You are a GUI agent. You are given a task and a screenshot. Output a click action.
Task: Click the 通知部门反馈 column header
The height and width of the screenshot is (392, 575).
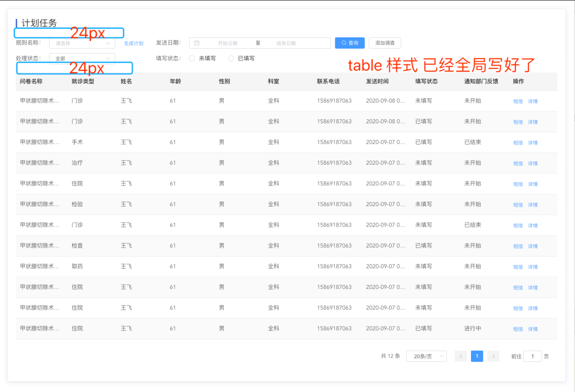click(x=481, y=81)
